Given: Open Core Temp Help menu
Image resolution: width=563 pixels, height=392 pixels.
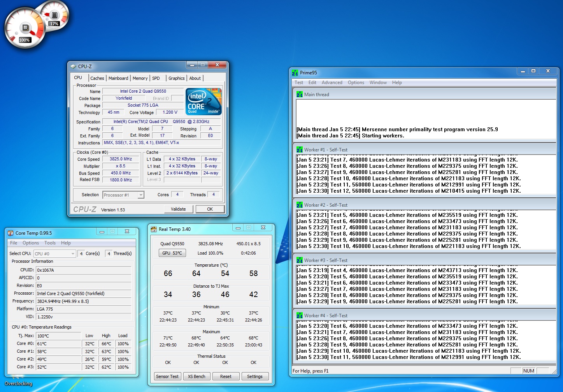Looking at the screenshot, I should (66, 243).
